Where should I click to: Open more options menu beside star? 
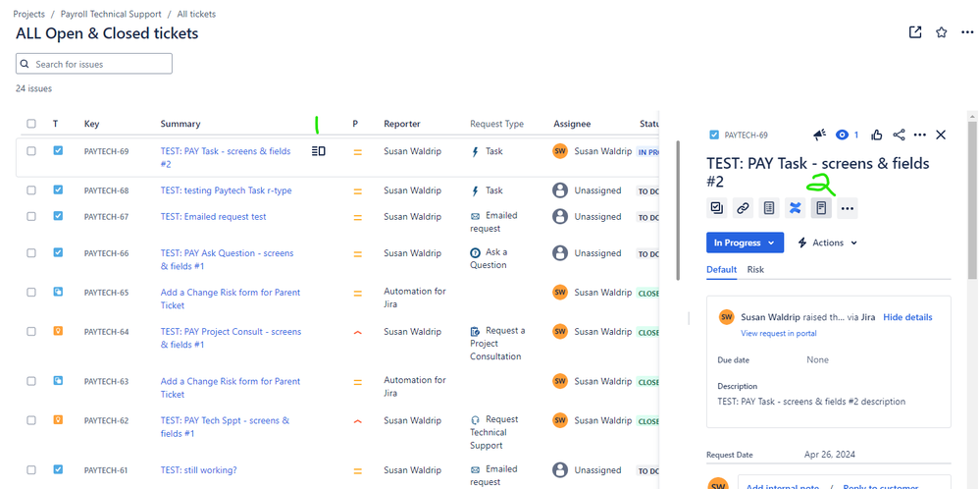(967, 32)
